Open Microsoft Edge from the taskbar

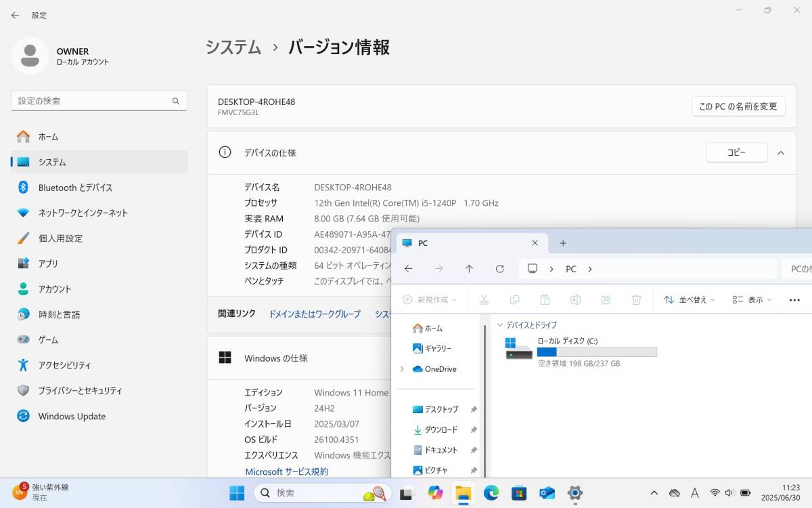pyautogui.click(x=491, y=493)
